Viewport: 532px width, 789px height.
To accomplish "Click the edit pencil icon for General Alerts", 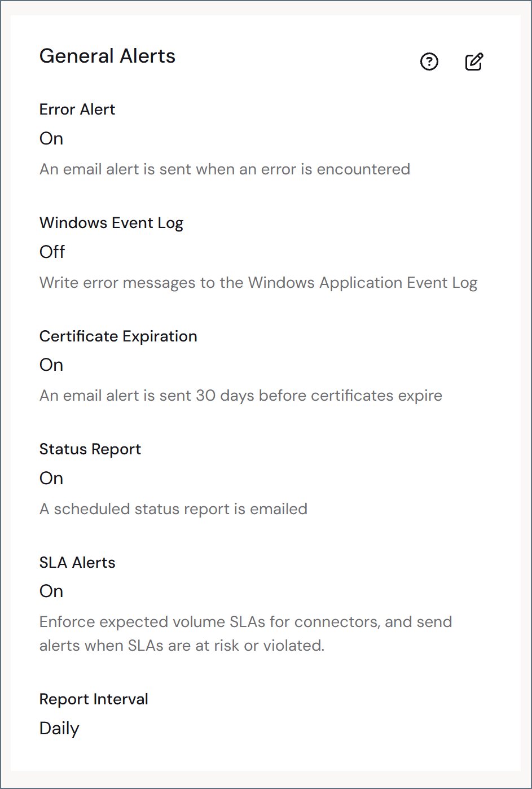I will [x=474, y=62].
